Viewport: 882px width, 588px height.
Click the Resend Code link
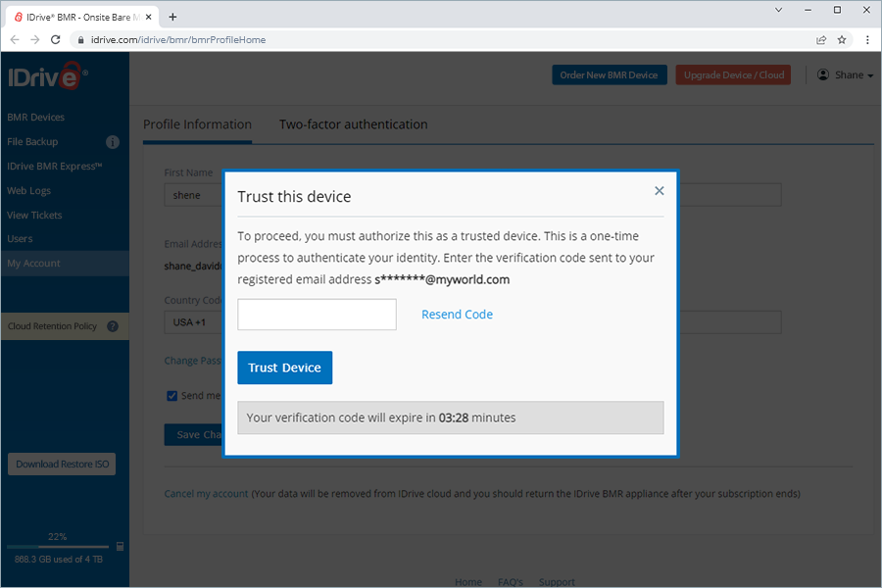[x=457, y=315]
